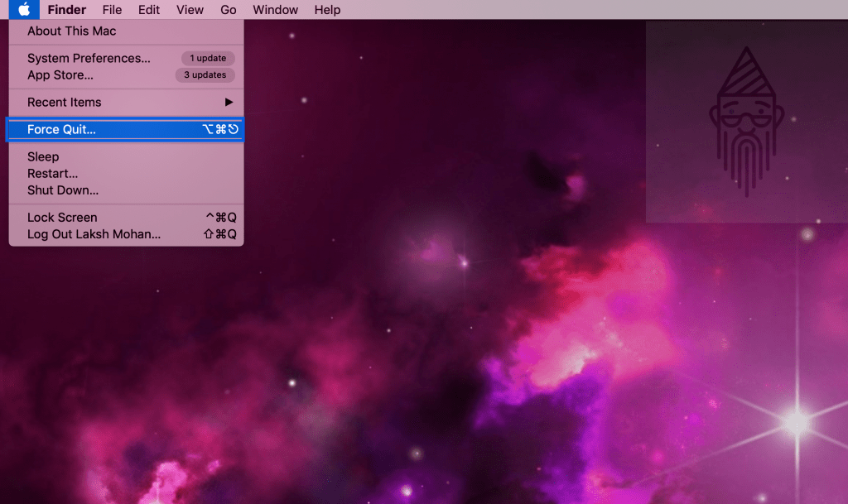
Task: Open the File menu
Action: point(112,10)
